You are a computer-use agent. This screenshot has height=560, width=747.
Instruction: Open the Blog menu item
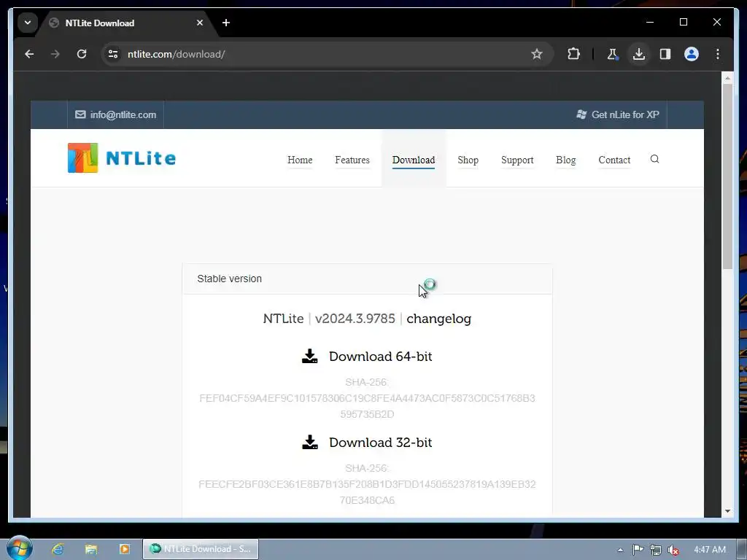[566, 160]
